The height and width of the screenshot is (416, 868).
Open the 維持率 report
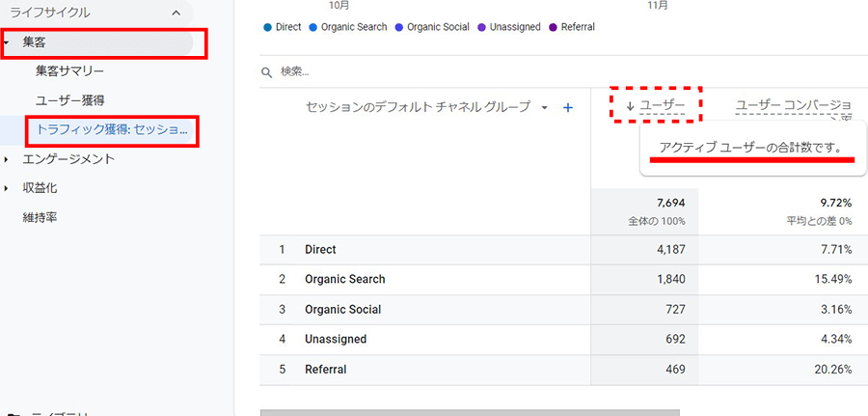click(40, 217)
